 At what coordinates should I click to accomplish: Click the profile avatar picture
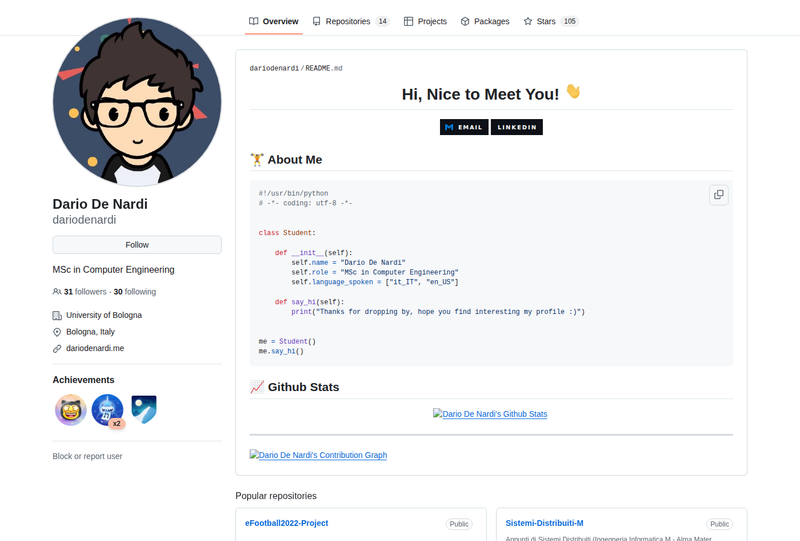[x=137, y=102]
